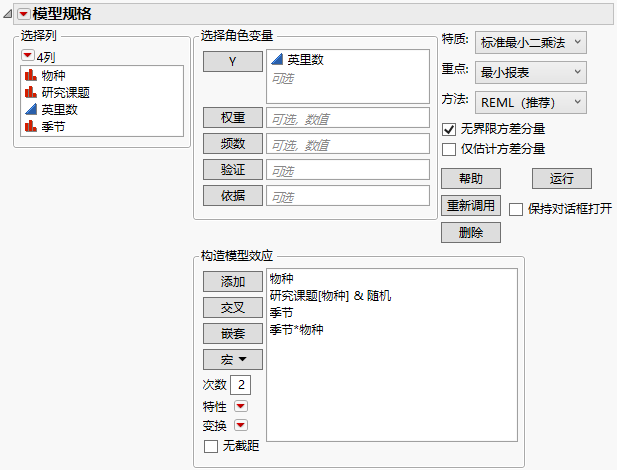Click the 频数 role button

tap(233, 144)
